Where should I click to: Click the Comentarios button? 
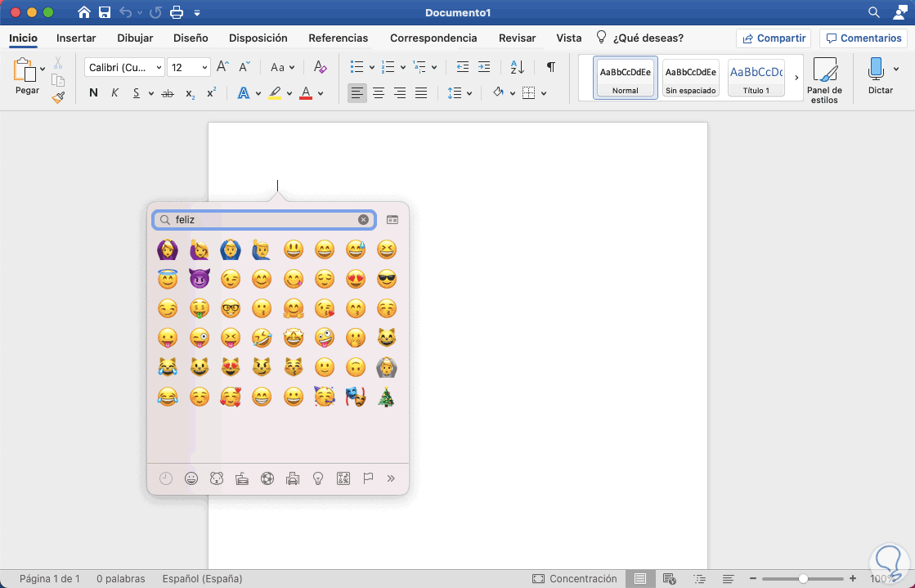click(863, 38)
